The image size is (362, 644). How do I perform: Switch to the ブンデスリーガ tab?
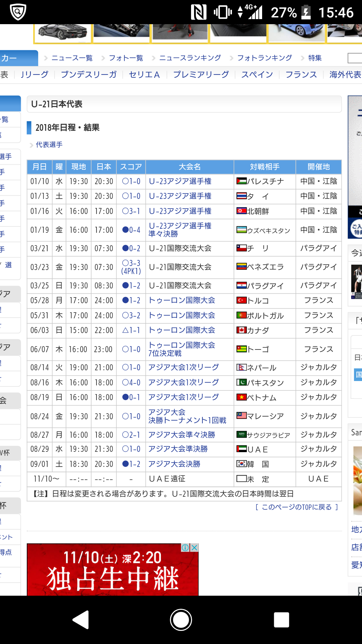89,74
